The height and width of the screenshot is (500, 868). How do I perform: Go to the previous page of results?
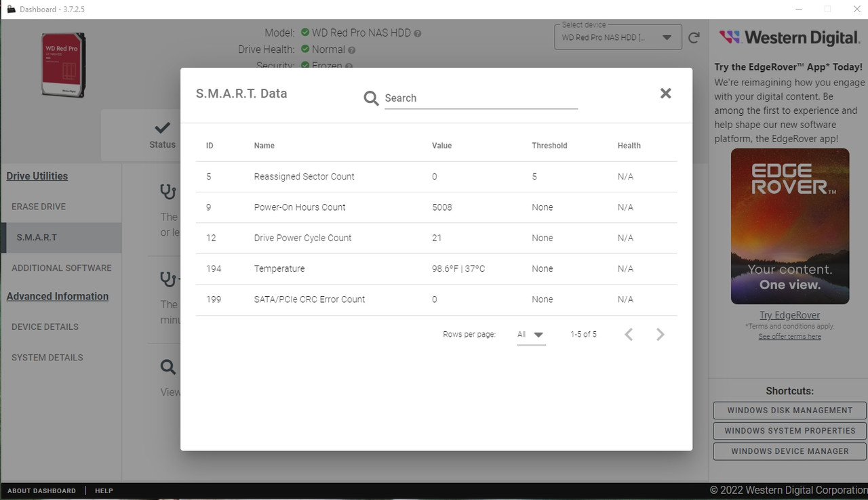tap(629, 334)
